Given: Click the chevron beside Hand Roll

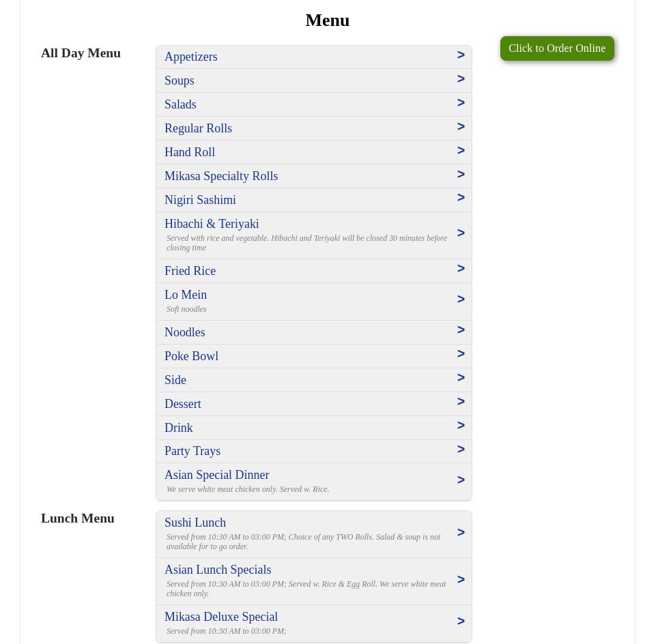Looking at the screenshot, I should [x=461, y=151].
